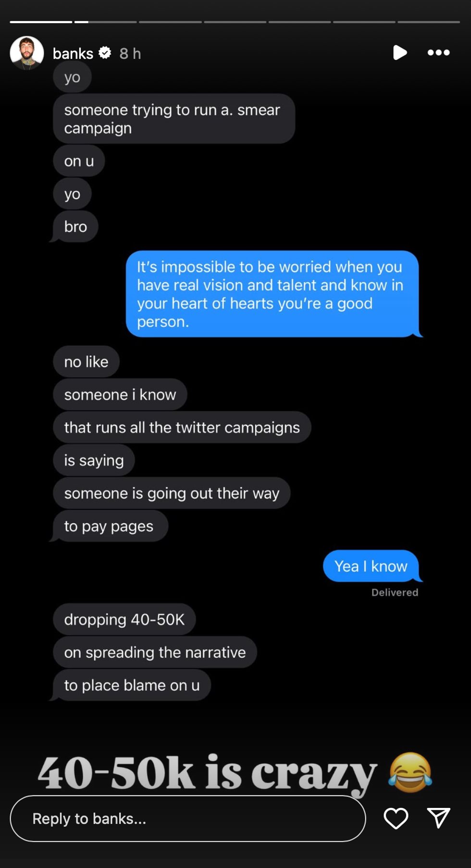471x868 pixels.
Task: Open the three-dot more options menu
Action: 438,52
